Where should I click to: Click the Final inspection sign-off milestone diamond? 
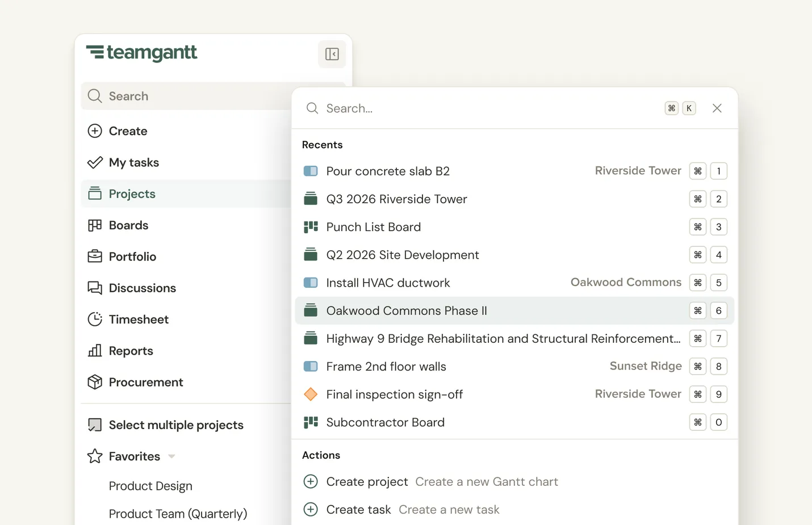[x=311, y=394]
